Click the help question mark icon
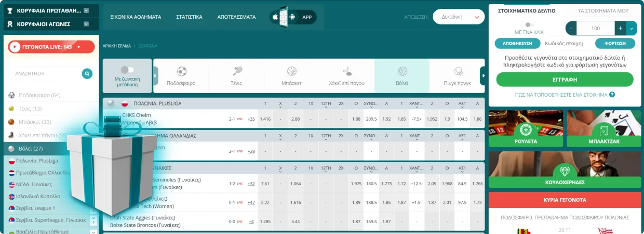 (x=612, y=95)
